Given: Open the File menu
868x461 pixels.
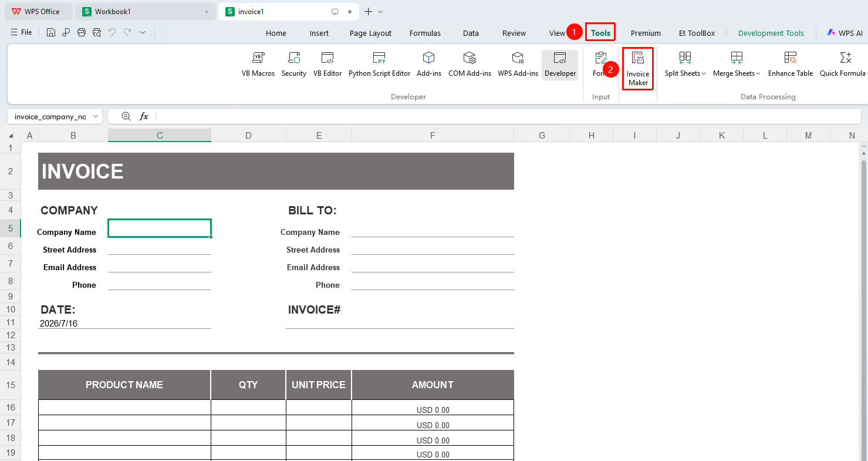Looking at the screenshot, I should 21,32.
